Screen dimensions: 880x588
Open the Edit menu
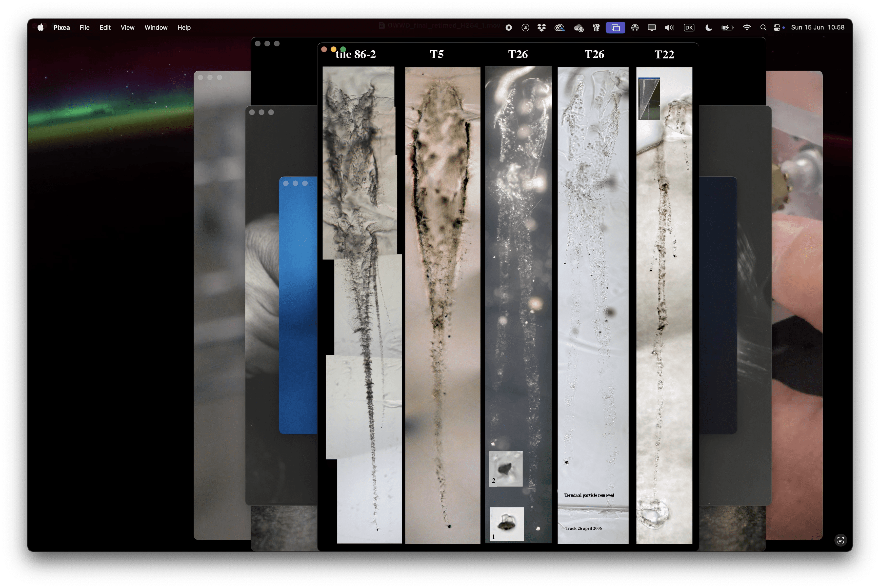105,27
